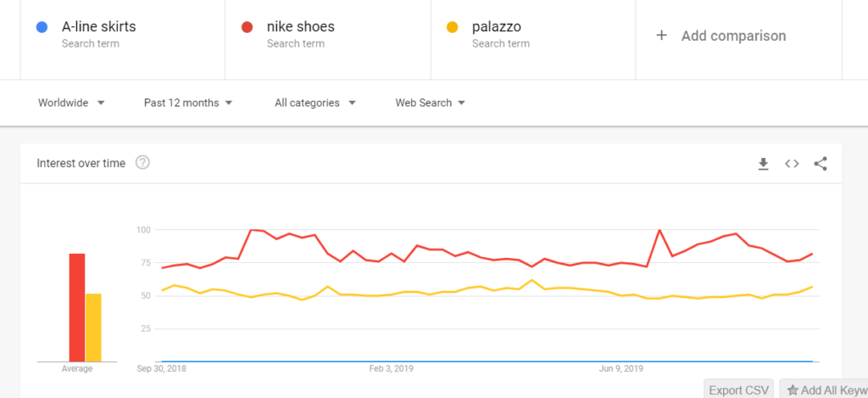This screenshot has height=398, width=868.
Task: Open help icon beside Interest over time
Action: (x=142, y=163)
